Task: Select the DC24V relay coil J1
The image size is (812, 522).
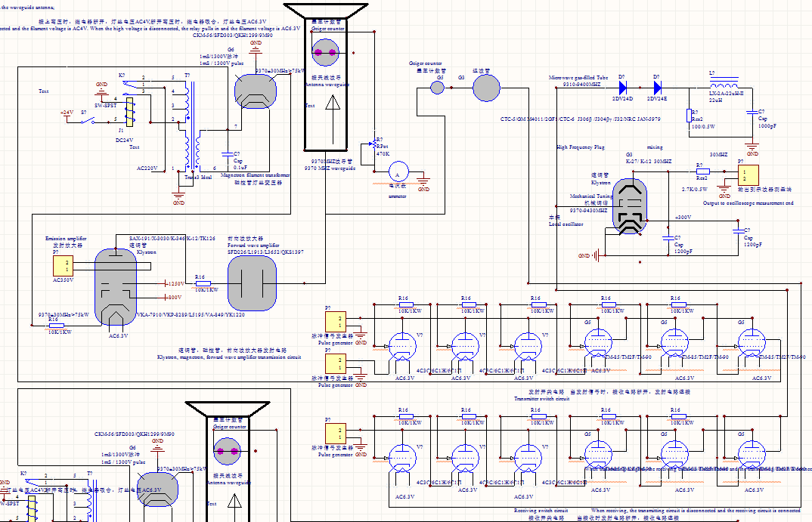Action: [x=130, y=113]
